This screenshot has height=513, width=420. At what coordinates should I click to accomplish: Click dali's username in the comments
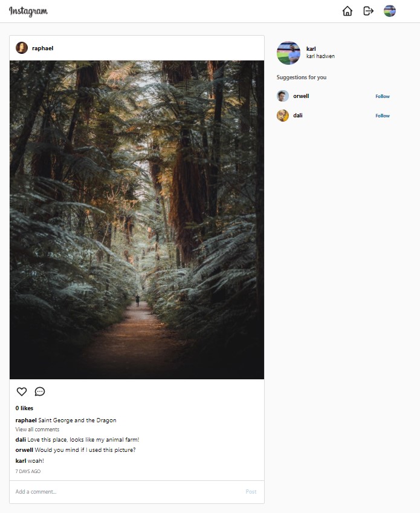pos(20,439)
